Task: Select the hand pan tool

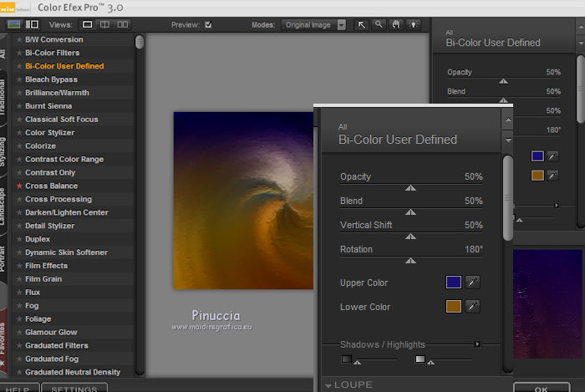Action: tap(394, 25)
